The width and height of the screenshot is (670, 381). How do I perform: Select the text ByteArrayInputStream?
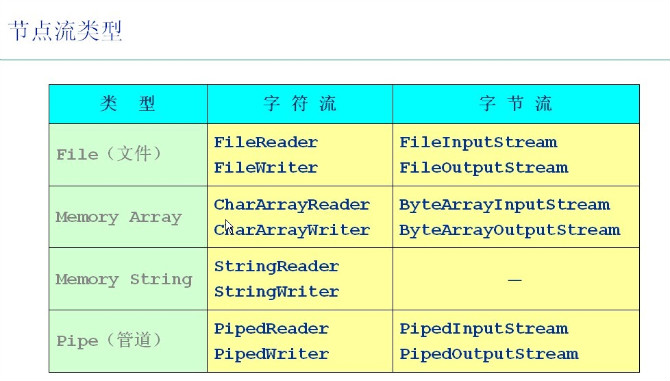tap(505, 205)
